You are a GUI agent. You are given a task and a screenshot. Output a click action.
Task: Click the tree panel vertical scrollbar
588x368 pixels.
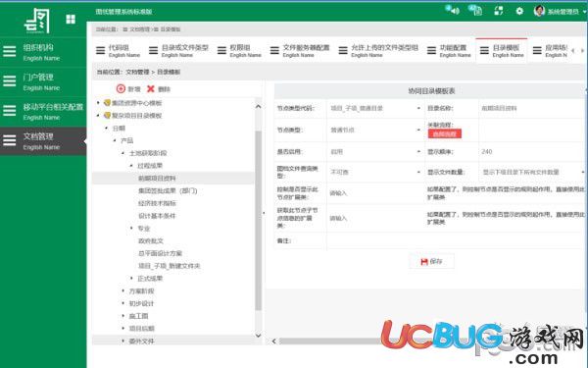(x=258, y=221)
